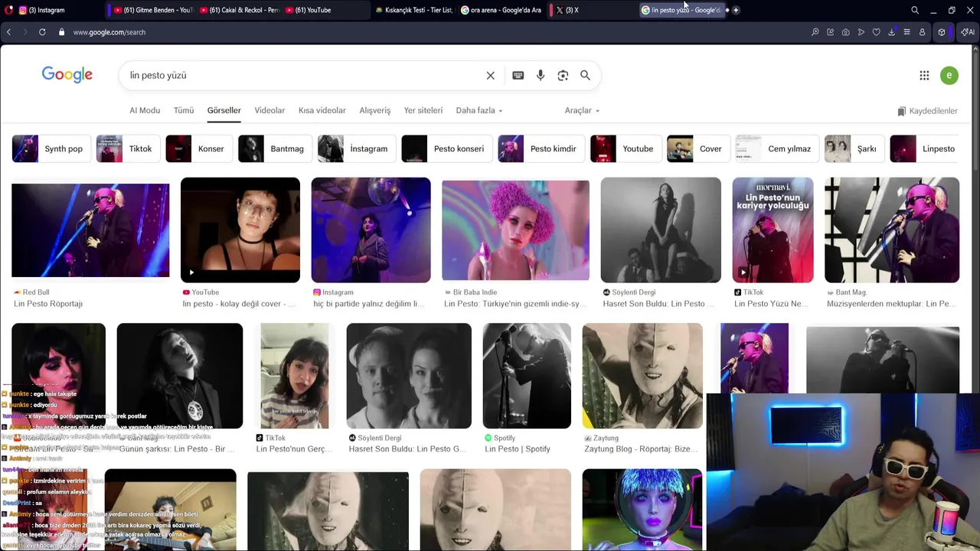Viewport: 980px width, 551px height.
Task: Open YouTube kolay değil cover thumbnail
Action: point(240,230)
